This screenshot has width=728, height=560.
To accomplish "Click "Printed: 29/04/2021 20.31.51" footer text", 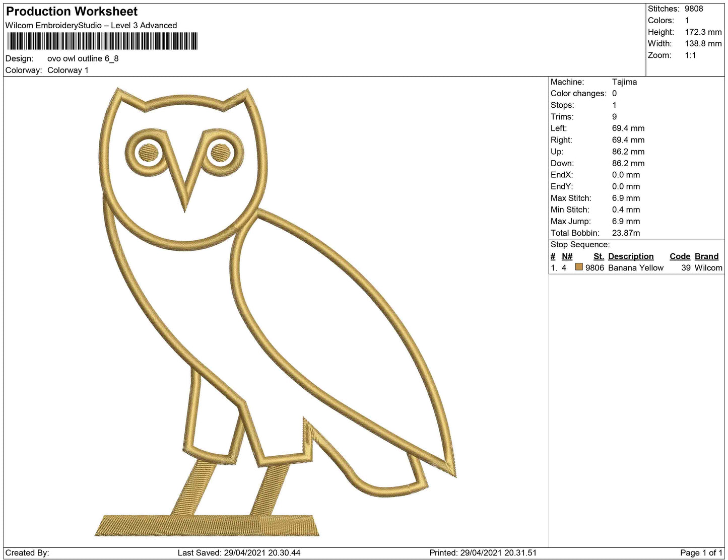I will (483, 552).
